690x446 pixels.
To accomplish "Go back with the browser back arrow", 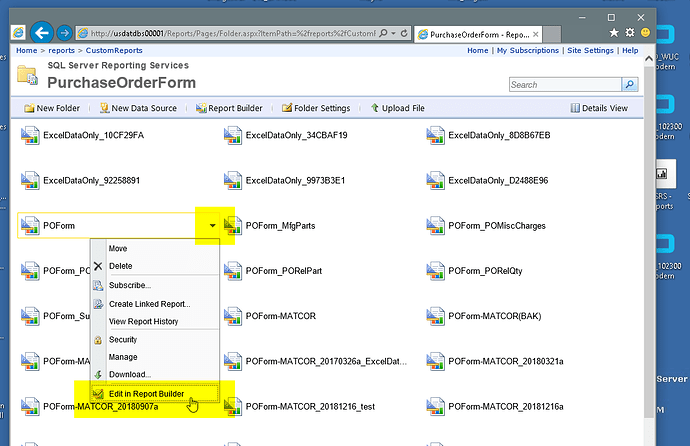I will [x=42, y=33].
